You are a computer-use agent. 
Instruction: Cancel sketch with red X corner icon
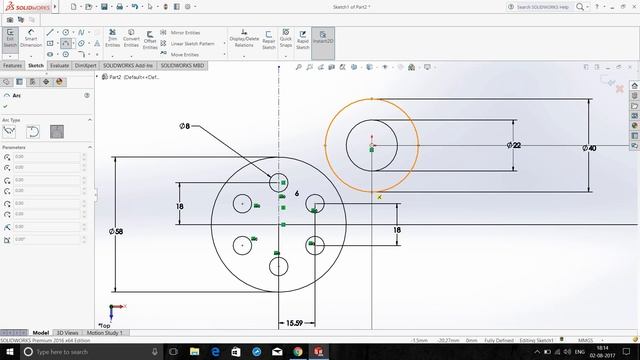coord(620,88)
